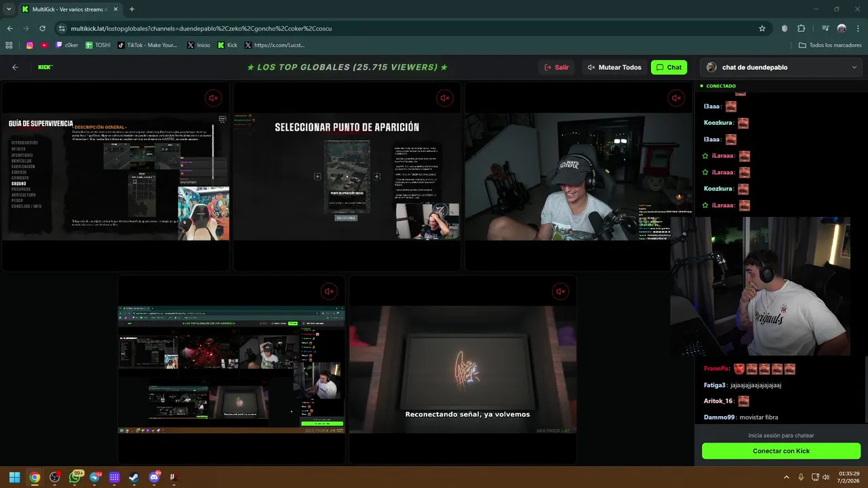Click the 'LOS TOP GLOBALES' title
This screenshot has height=488, width=868.
(347, 67)
